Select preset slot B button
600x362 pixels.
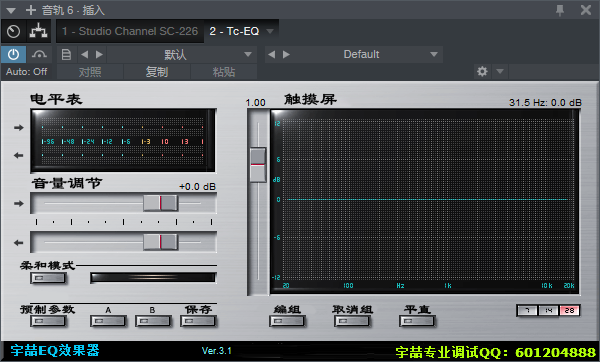[x=153, y=321]
